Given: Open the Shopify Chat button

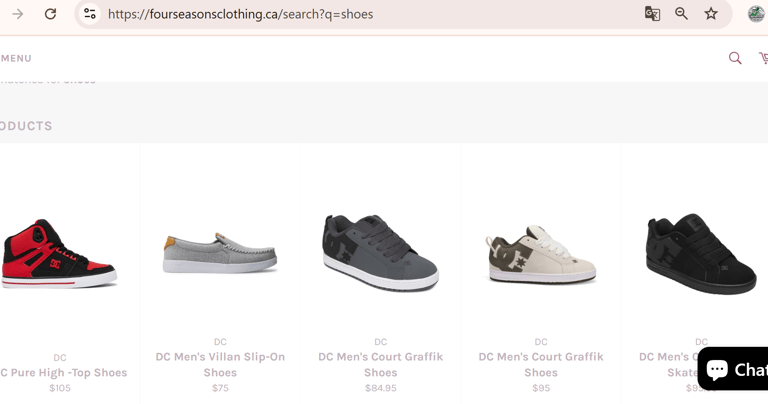Looking at the screenshot, I should click(735, 370).
